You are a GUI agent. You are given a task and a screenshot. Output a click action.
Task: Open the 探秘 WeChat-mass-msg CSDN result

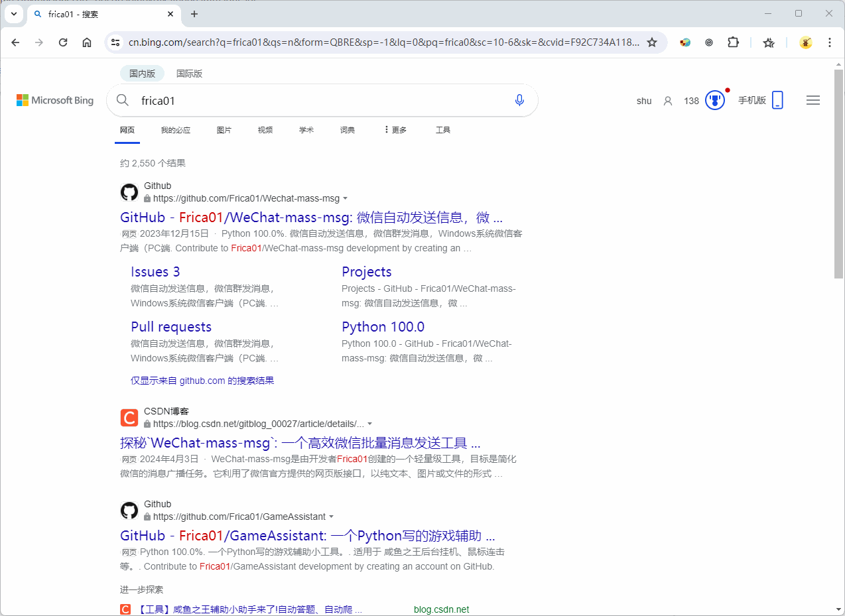[x=300, y=442]
